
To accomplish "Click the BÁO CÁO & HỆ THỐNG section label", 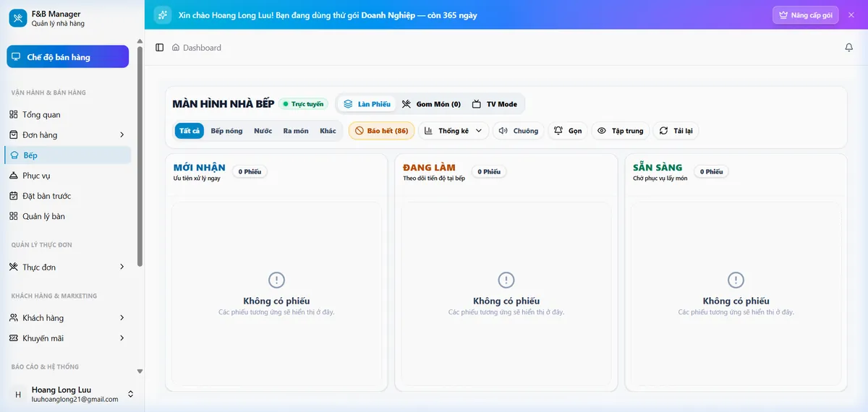I will tap(45, 366).
